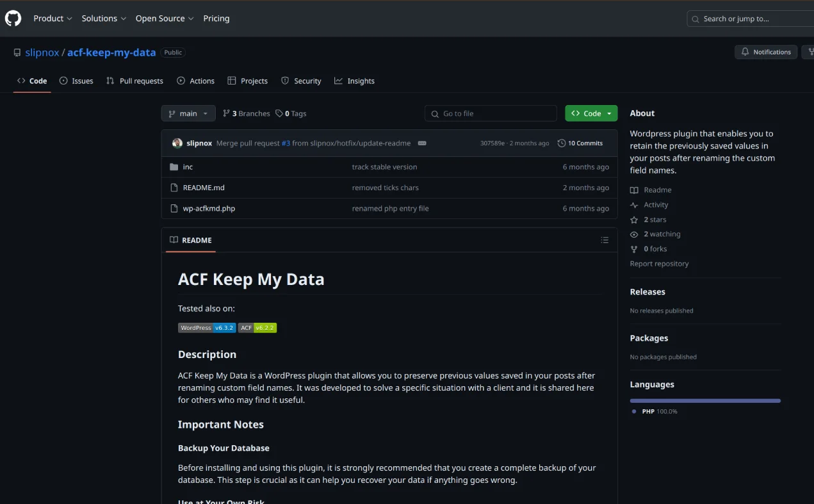Viewport: 814px width, 504px height.
Task: Click PHP 100.0% language link
Action: point(655,411)
